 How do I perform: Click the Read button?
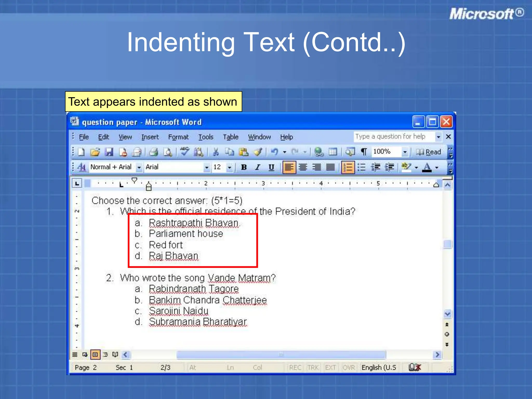click(x=428, y=152)
